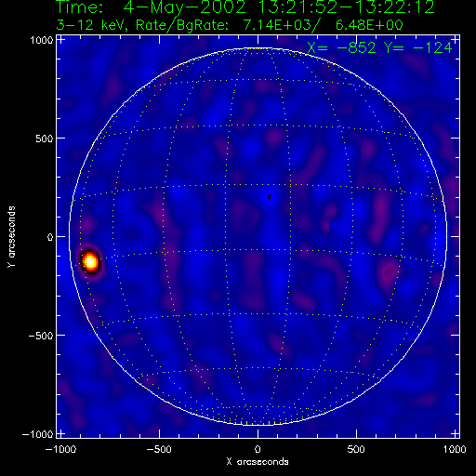Click the 500 label on the X axis
The height and width of the screenshot is (476, 476).
(356, 449)
